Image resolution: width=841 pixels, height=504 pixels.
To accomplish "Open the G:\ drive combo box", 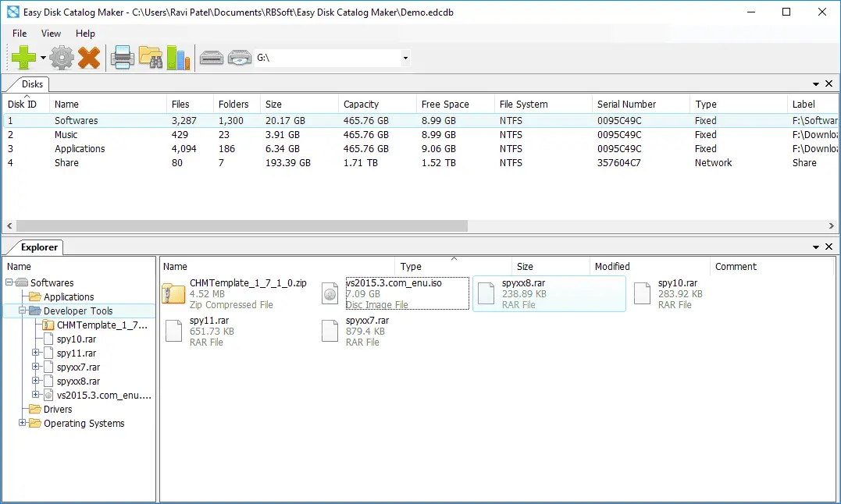I will [x=332, y=58].
